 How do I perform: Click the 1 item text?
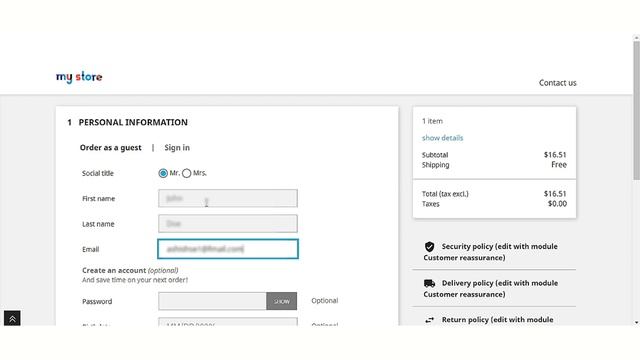point(432,121)
